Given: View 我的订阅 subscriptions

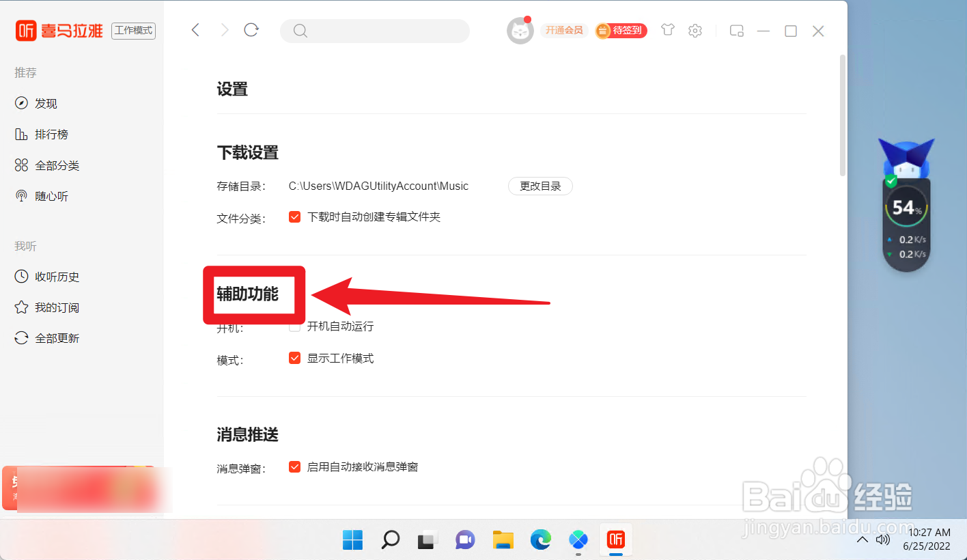Looking at the screenshot, I should (55, 307).
